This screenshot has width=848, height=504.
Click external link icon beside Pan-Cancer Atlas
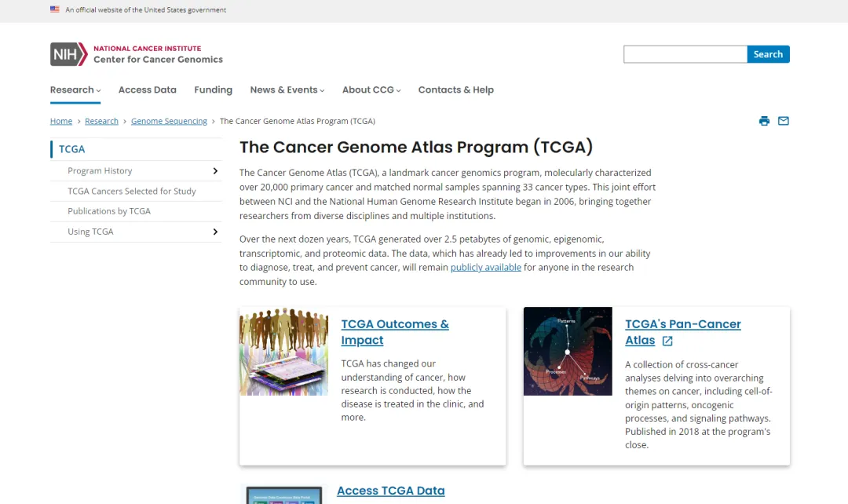tap(667, 341)
